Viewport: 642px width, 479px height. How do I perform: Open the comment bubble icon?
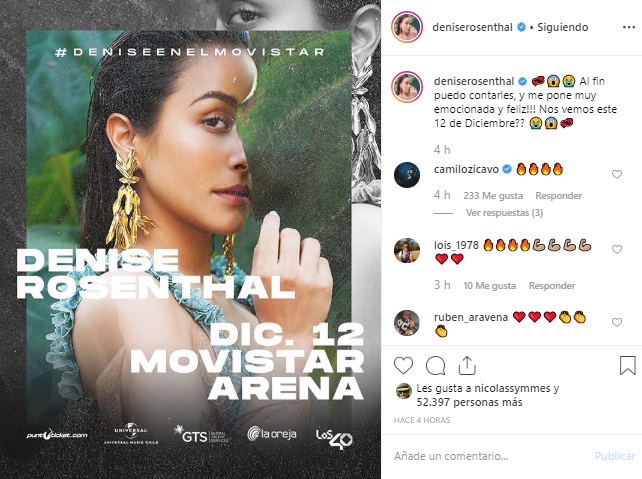tap(435, 366)
